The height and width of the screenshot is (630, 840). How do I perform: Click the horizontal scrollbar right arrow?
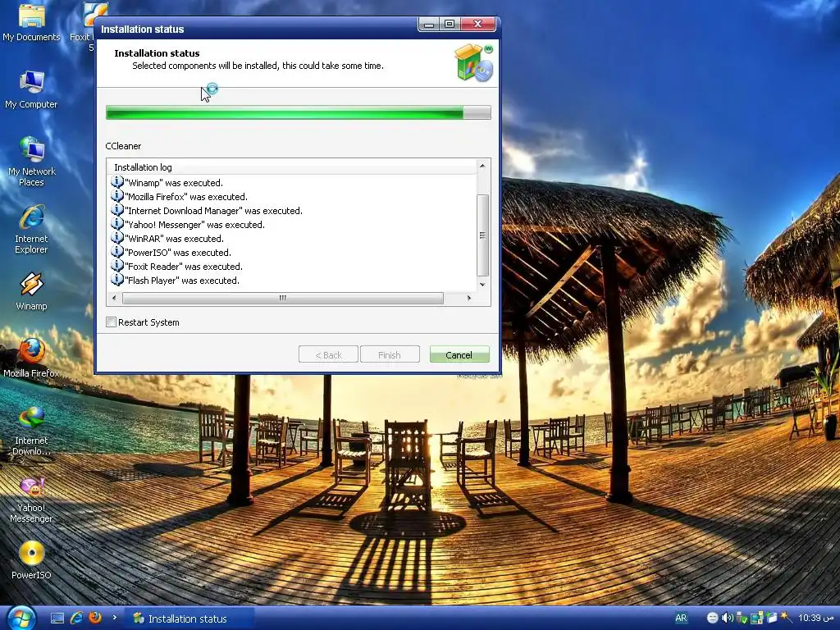pos(468,298)
